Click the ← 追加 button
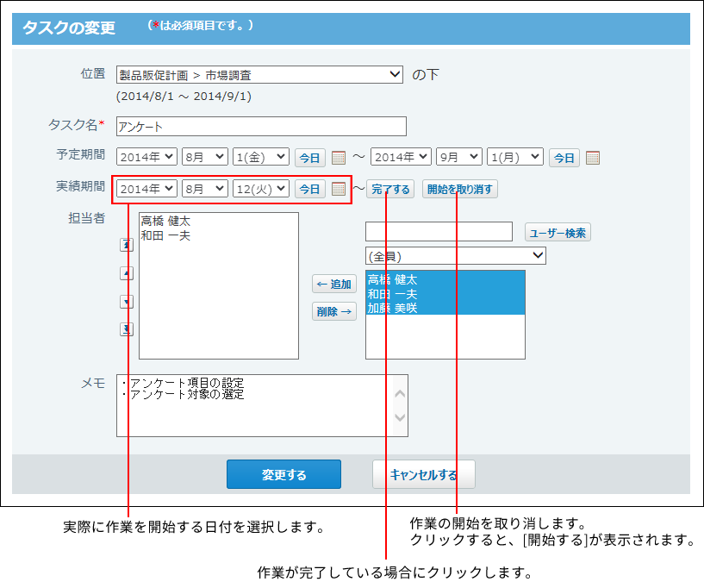Viewport: 704px width, 588px height. [x=334, y=284]
